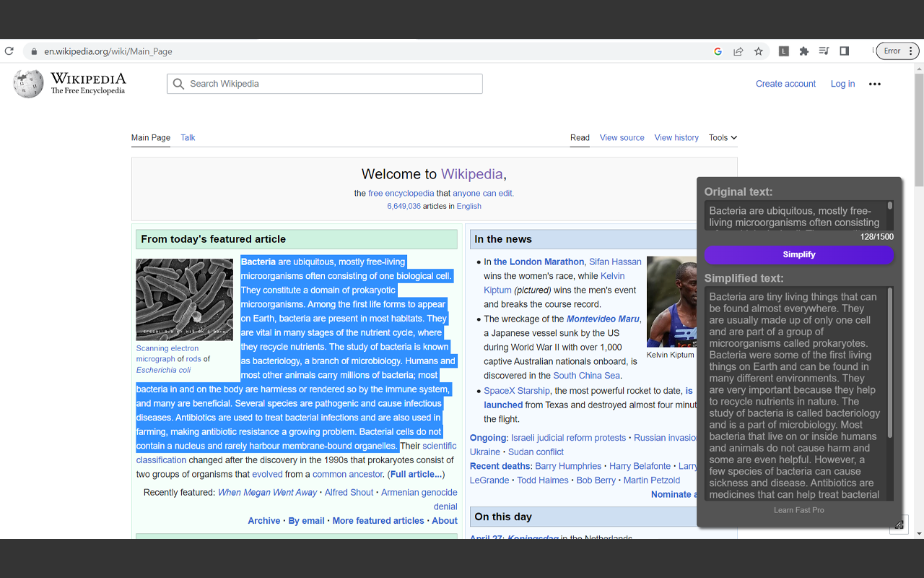Image resolution: width=924 pixels, height=578 pixels.
Task: Reload the page with the refresh icon
Action: [x=9, y=51]
